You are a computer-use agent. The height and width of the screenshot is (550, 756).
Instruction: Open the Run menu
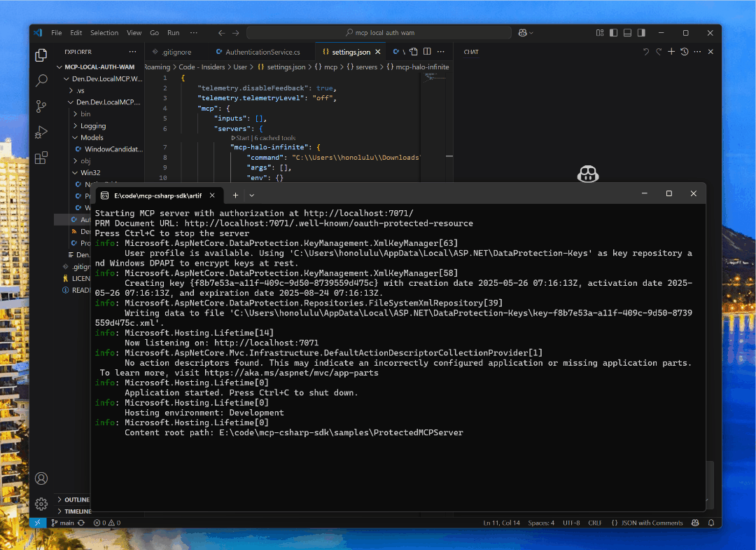coord(173,33)
